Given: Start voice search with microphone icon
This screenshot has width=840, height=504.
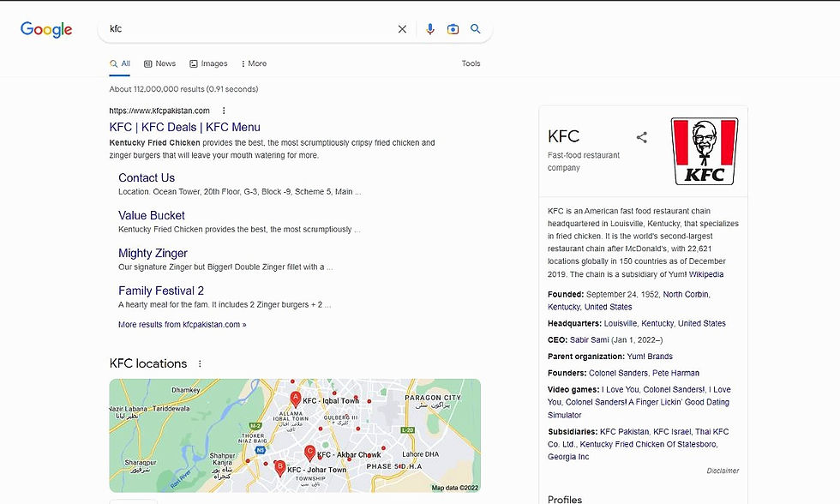Looking at the screenshot, I should pyautogui.click(x=429, y=29).
